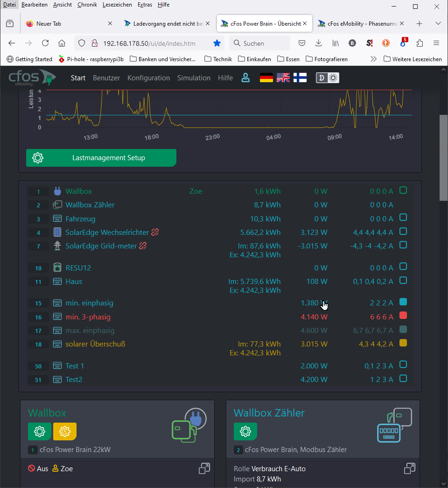This screenshot has width=448, height=488.
Task: Expand the Wallbox card with popout icon
Action: click(204, 468)
